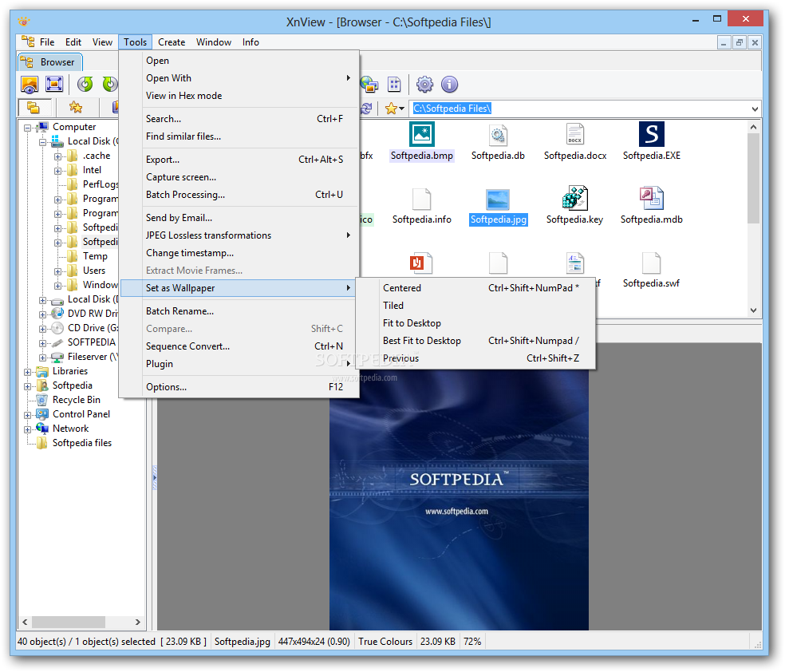Click the red PDF file icon
Viewport: 785px width, 672px height.
coord(421,263)
